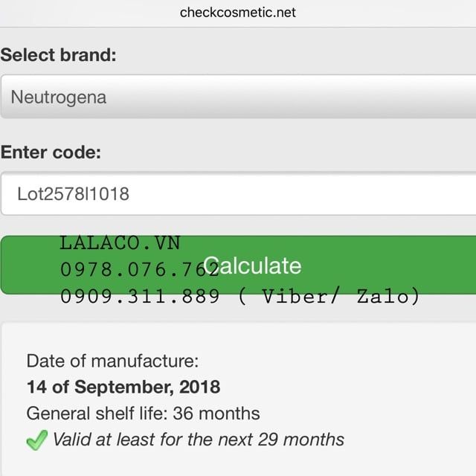476x476 pixels.
Task: Select the LALACO.VN watermark text
Action: [x=120, y=243]
